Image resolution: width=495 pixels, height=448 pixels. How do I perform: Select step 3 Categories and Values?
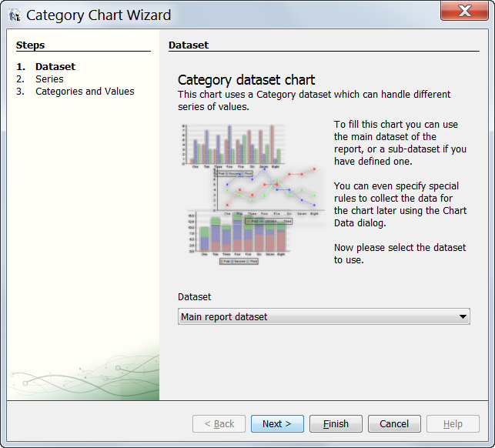(x=85, y=92)
